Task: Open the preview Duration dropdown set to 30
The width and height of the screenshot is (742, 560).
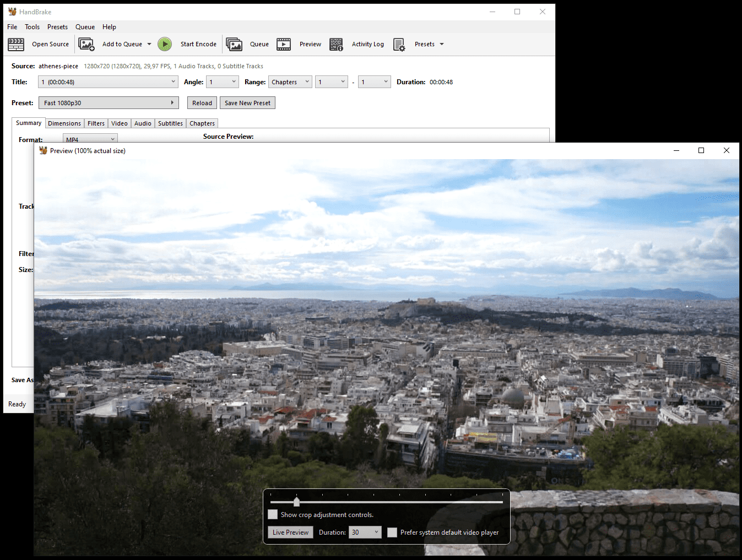Action: point(365,532)
